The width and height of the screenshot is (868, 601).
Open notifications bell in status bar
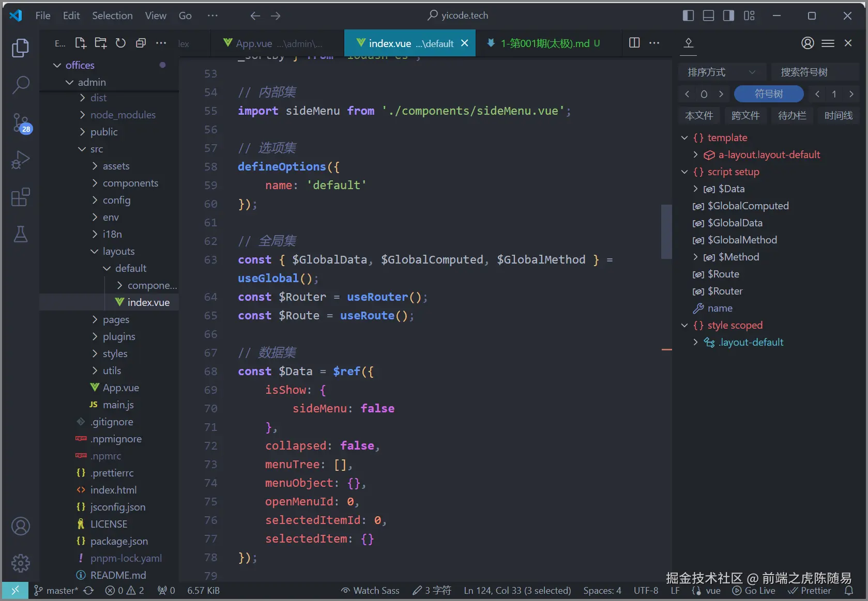pos(848,590)
